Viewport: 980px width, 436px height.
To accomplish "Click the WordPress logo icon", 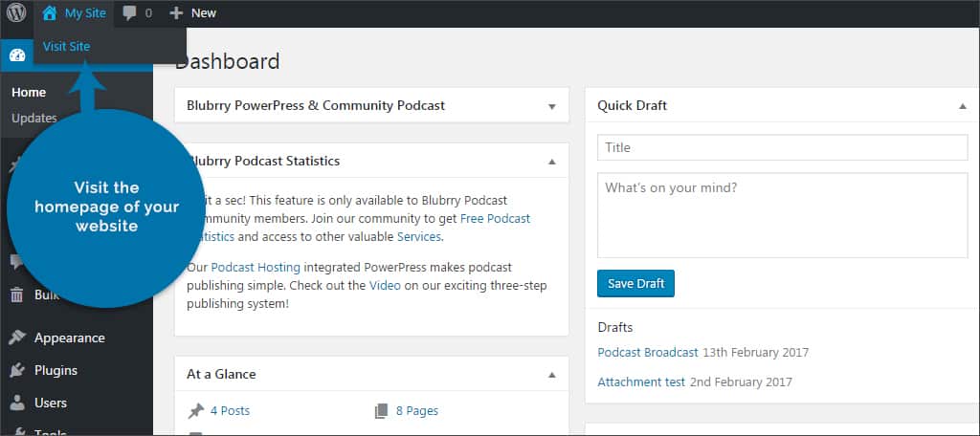I will (16, 13).
